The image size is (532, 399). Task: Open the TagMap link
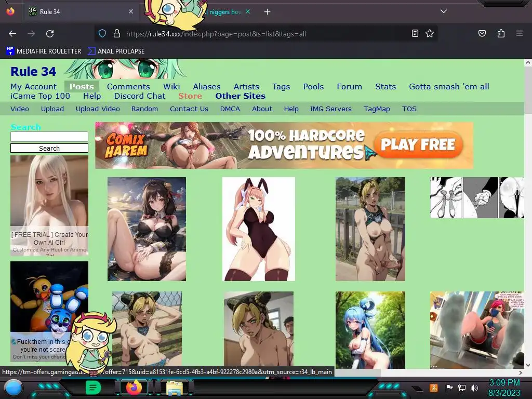pyautogui.click(x=377, y=109)
